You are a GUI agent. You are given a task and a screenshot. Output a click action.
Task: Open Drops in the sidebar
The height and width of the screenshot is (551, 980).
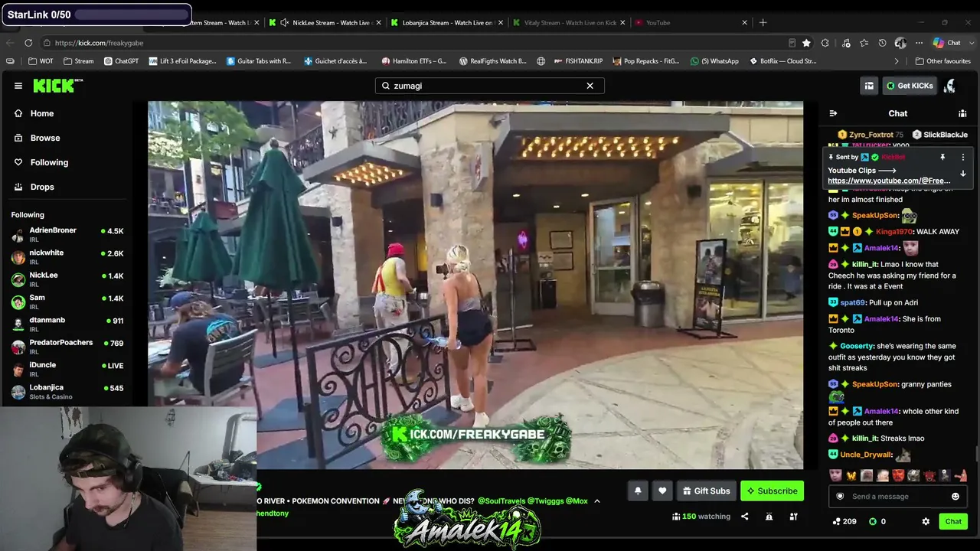(x=42, y=187)
